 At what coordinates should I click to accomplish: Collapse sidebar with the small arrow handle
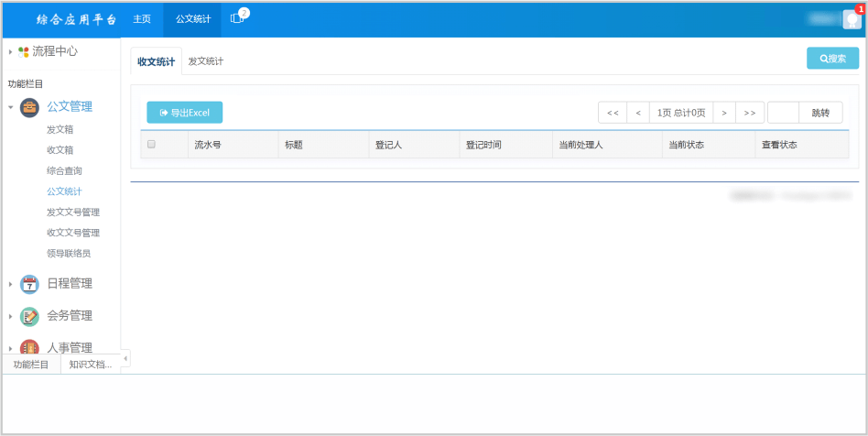pos(125,358)
